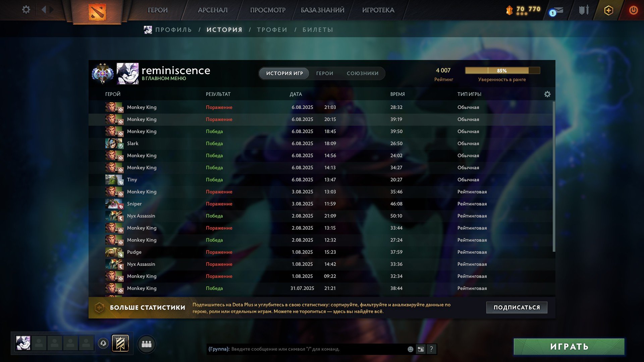Viewport: 644px width, 362px height.
Task: Open the emoticon picker in chat
Action: coord(410,349)
